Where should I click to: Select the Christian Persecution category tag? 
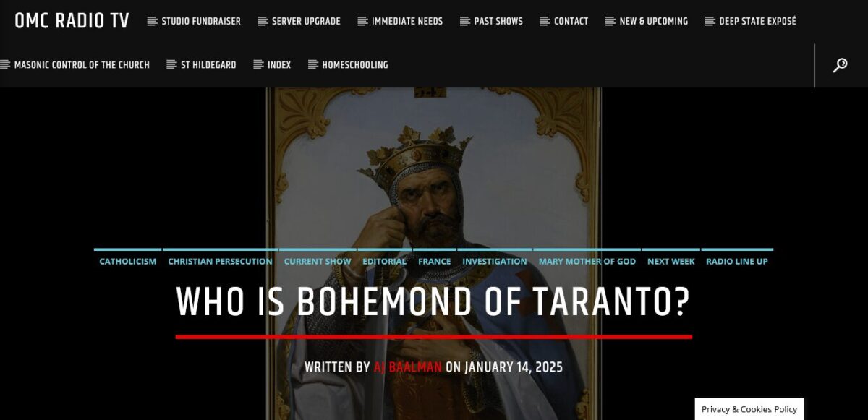click(220, 261)
